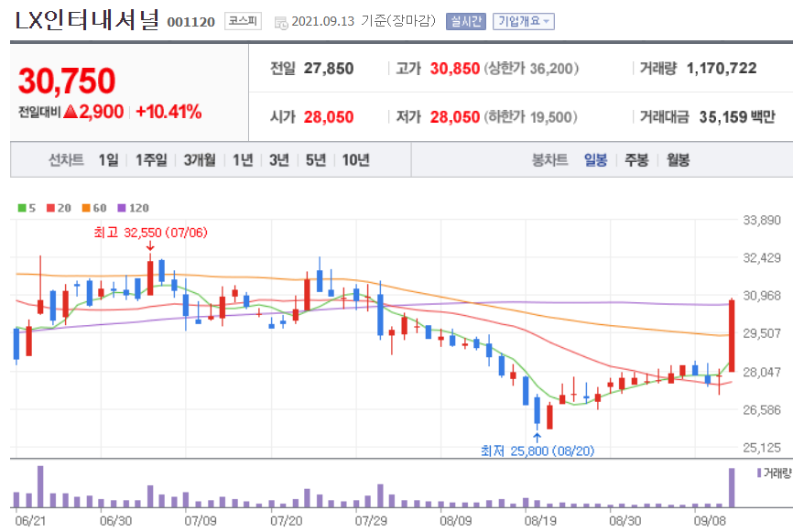
Task: Select the 3년 line chart tab
Action: coord(279,160)
